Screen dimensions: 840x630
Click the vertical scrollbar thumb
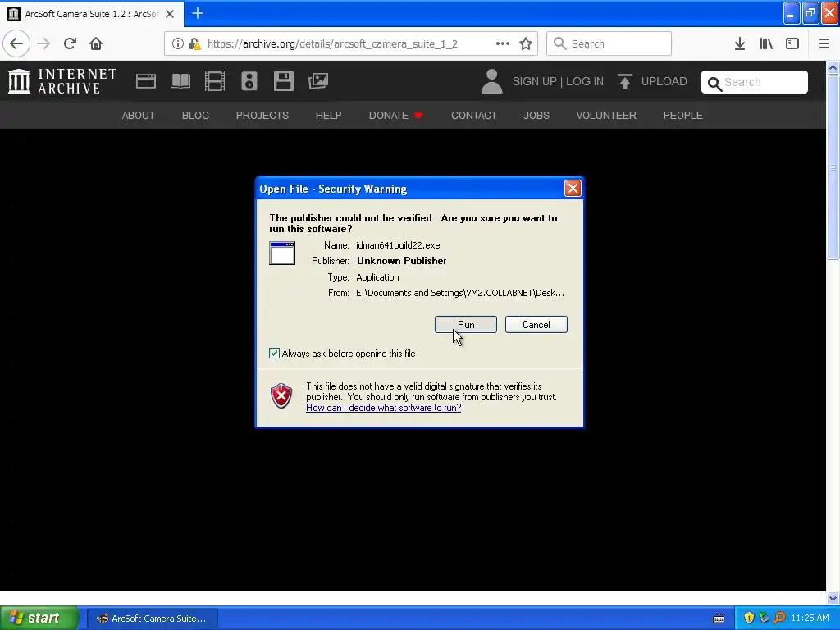point(833,167)
